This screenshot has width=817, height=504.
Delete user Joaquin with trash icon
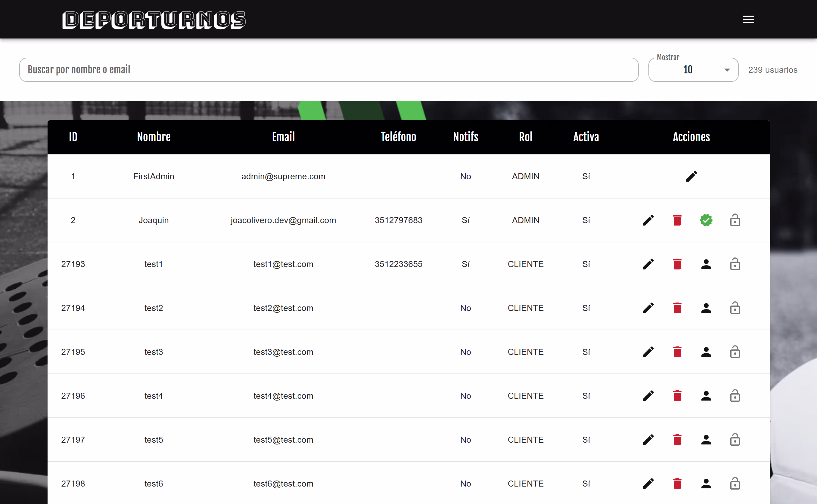677,220
